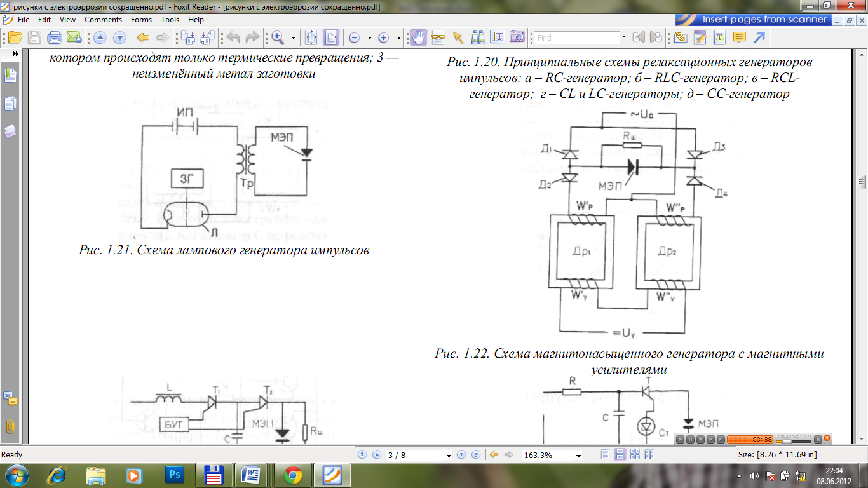Click the Redo arrow in toolbar
The image size is (868, 488).
253,37
